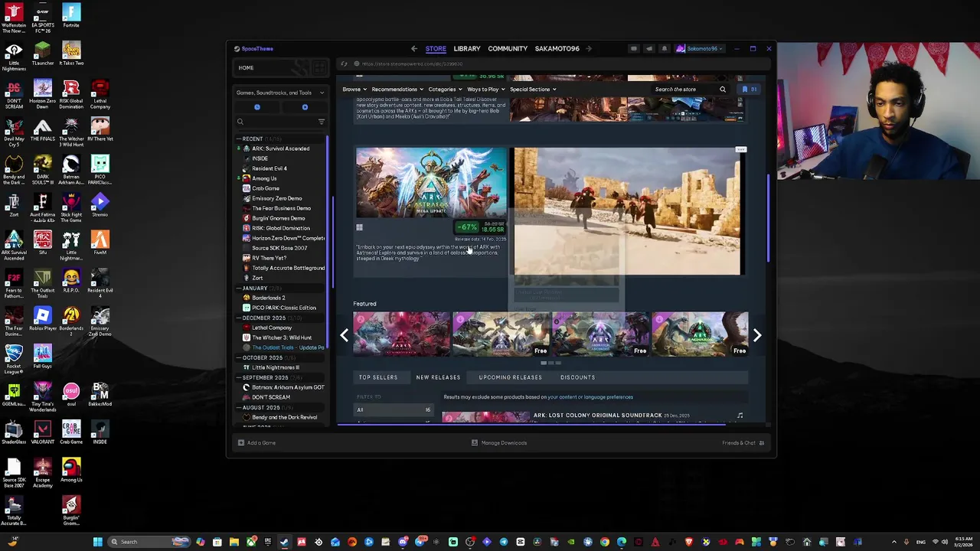This screenshot has width=980, height=551.
Task: Click the Steam icon in the taskbar
Action: pos(285,542)
